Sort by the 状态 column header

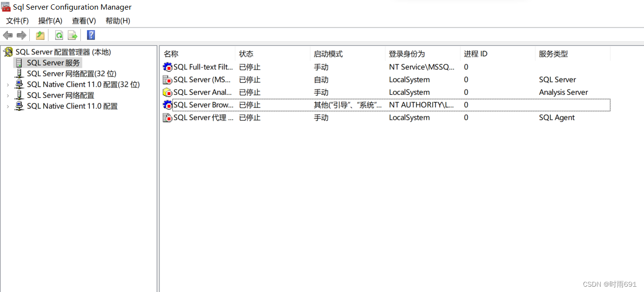(273, 54)
